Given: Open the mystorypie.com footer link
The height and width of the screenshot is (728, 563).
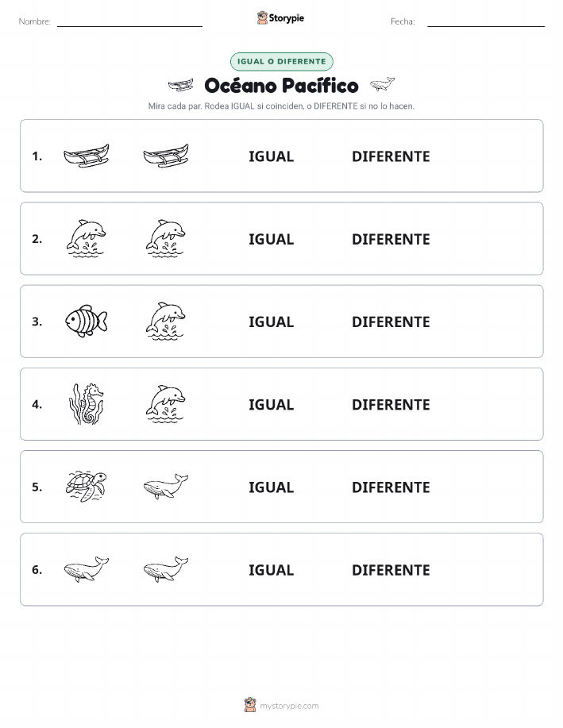Looking at the screenshot, I should coord(289,706).
